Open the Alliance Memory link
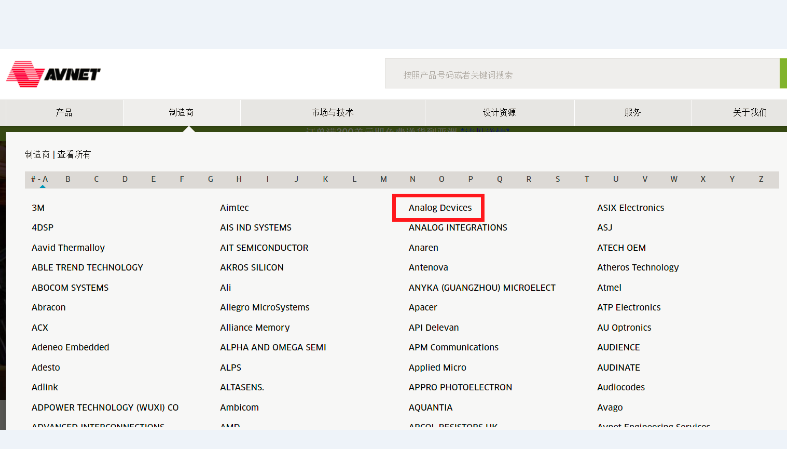The image size is (787, 449). pos(255,328)
